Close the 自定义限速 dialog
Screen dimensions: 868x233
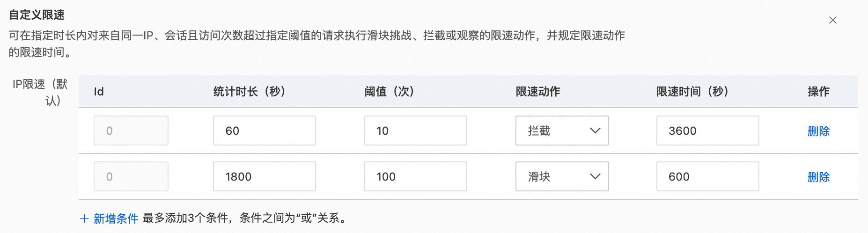pyautogui.click(x=832, y=20)
